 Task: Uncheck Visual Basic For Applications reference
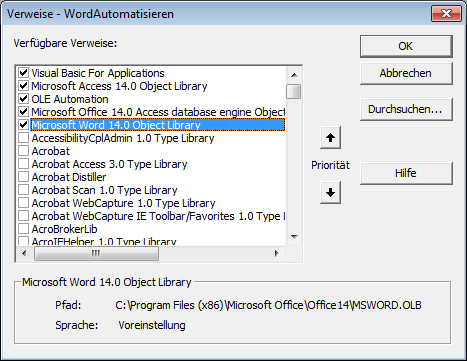click(x=23, y=73)
